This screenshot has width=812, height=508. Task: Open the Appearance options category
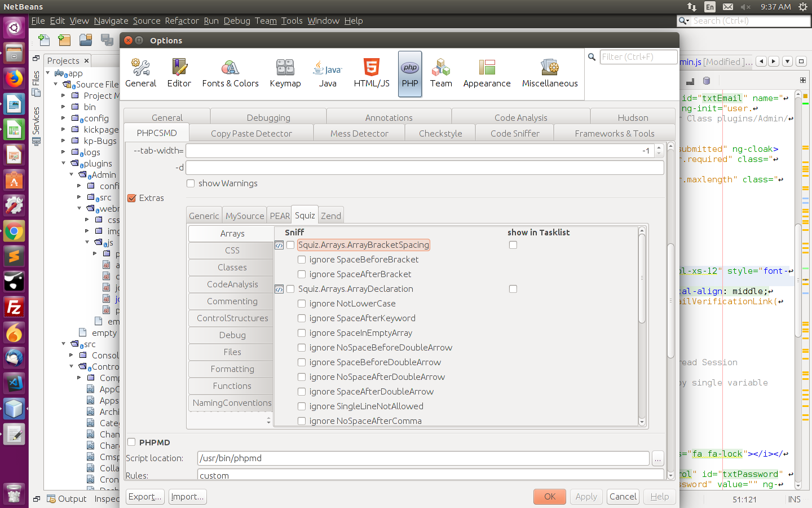[x=487, y=74]
